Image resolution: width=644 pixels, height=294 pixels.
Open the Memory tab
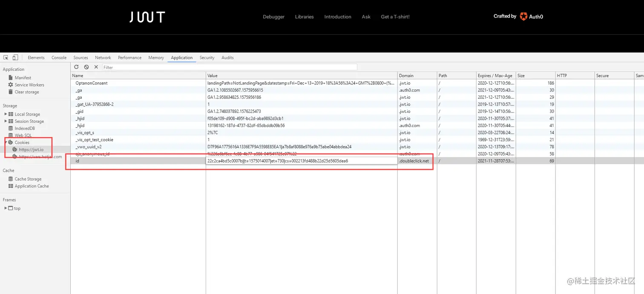pyautogui.click(x=156, y=58)
